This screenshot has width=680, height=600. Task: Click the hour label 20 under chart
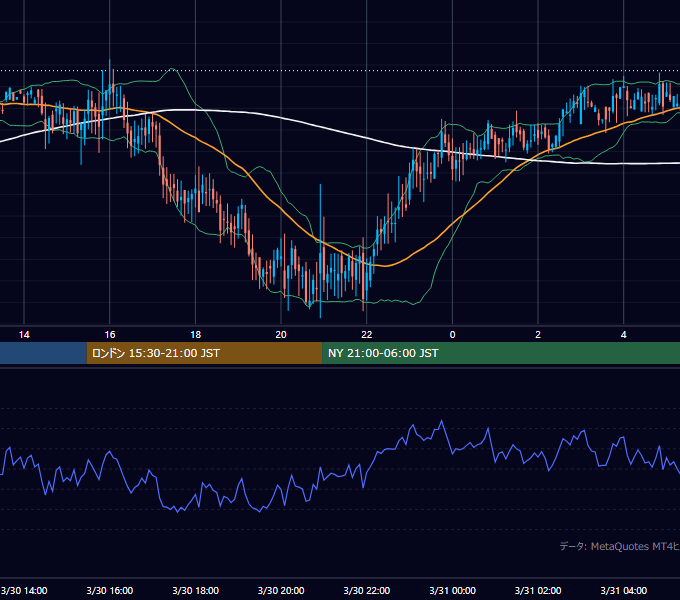(281, 335)
